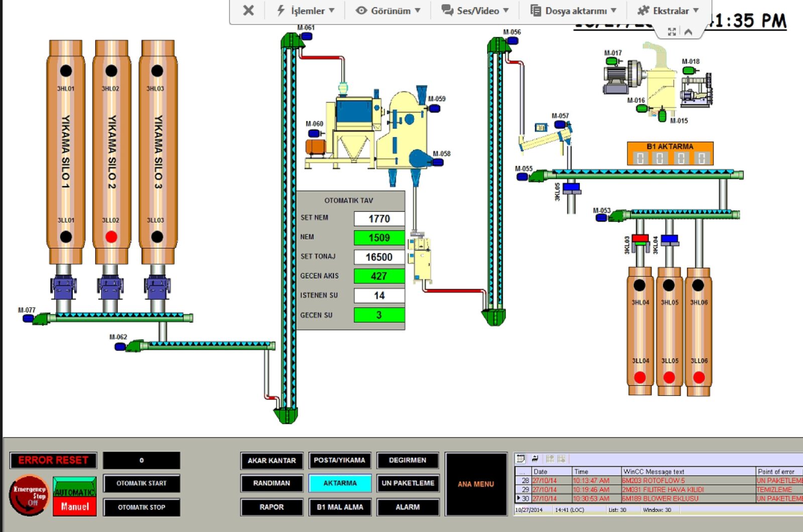Image resolution: width=803 pixels, height=532 pixels.
Task: Switch to the AKTARMA screen
Action: pos(340,483)
